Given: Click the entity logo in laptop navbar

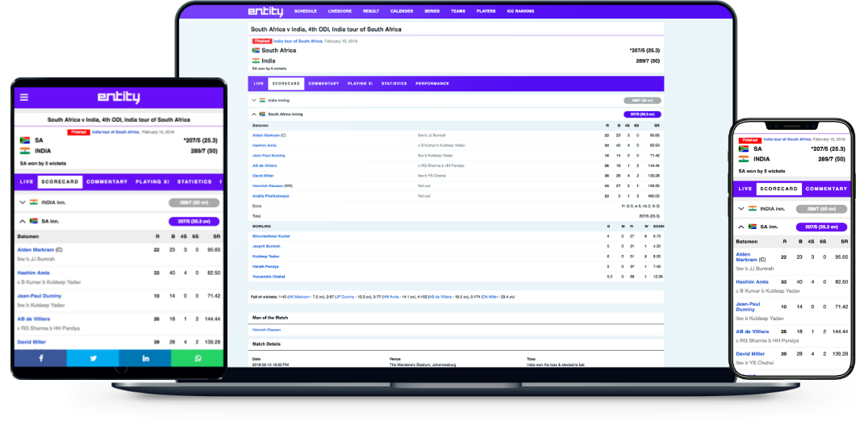Looking at the screenshot, I should (265, 11).
